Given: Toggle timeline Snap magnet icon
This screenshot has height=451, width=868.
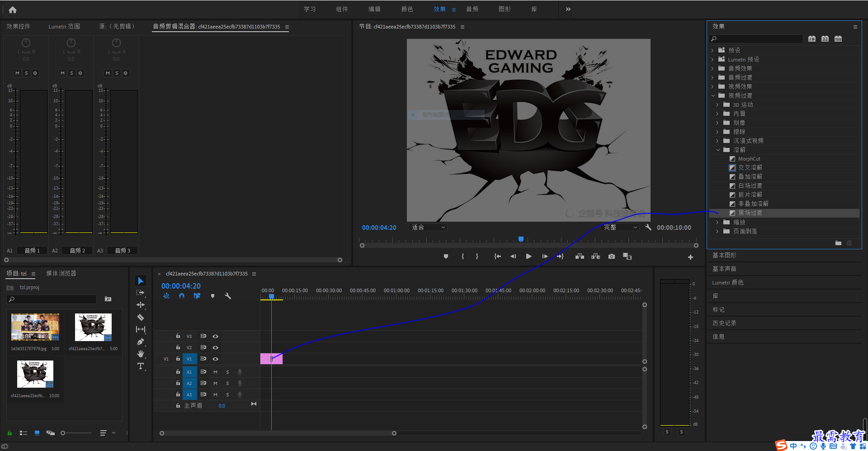Looking at the screenshot, I should [x=181, y=296].
